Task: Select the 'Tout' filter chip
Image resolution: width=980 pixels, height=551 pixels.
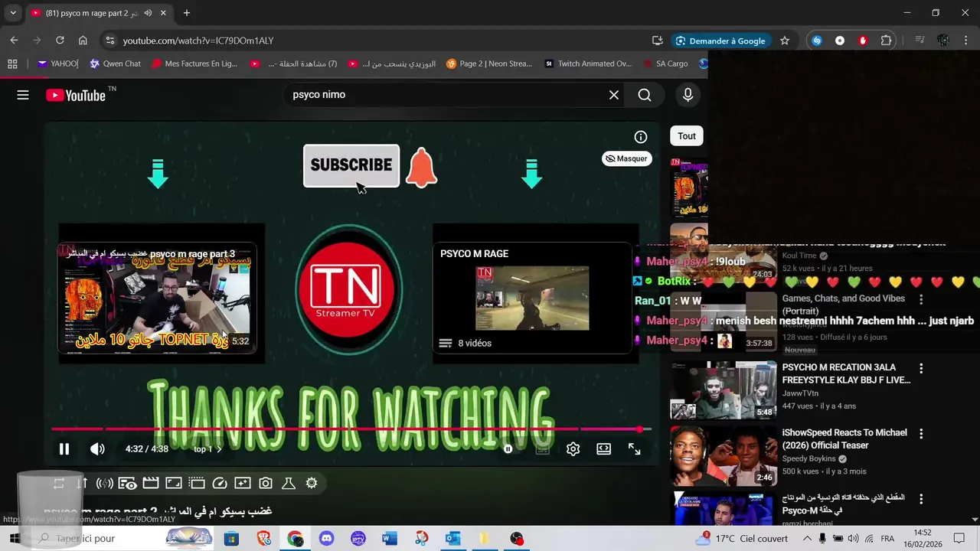Action: 687,136
